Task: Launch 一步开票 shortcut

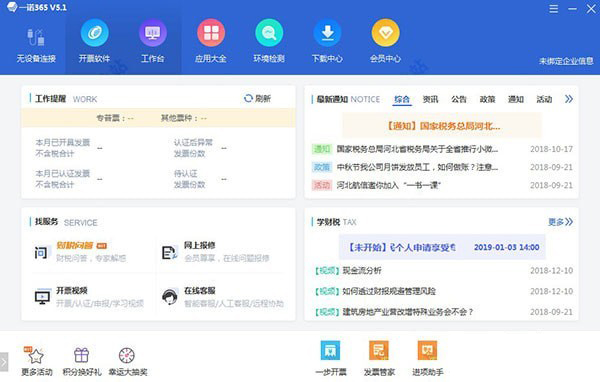Action: point(330,350)
